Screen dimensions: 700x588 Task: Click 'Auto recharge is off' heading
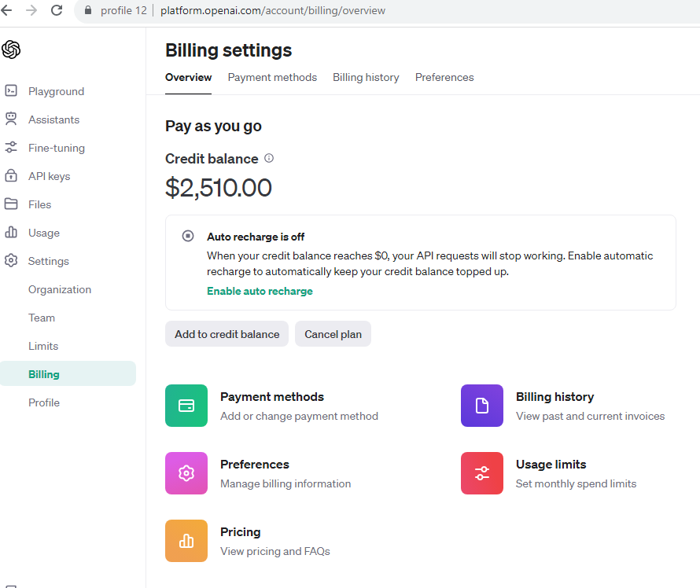click(256, 237)
